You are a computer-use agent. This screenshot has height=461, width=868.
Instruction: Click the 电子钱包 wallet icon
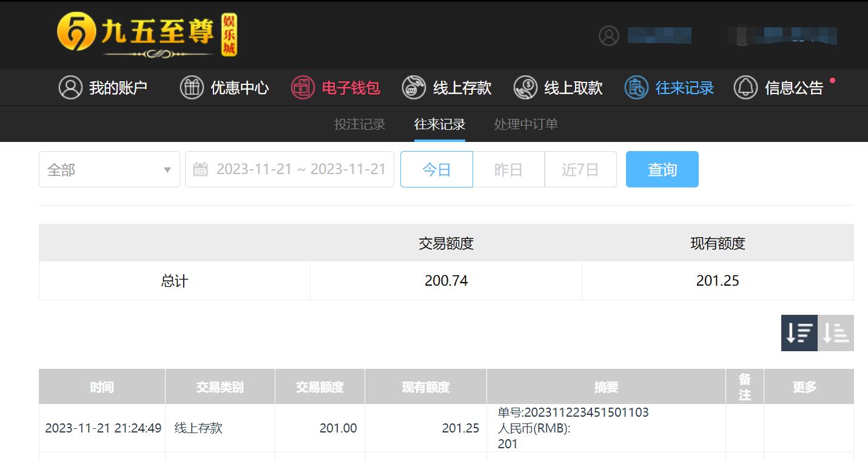point(303,87)
